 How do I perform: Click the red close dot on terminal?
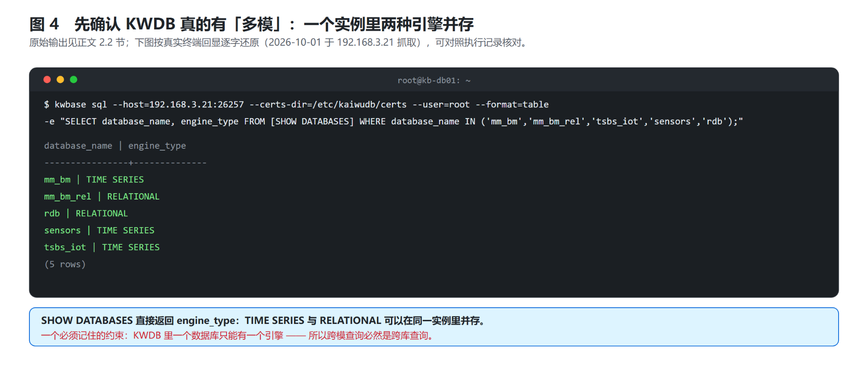(47, 80)
